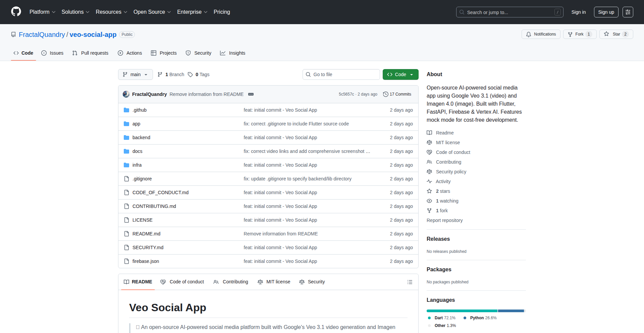
Task: Click the Dart segment in languages bar
Action: [x=462, y=311]
